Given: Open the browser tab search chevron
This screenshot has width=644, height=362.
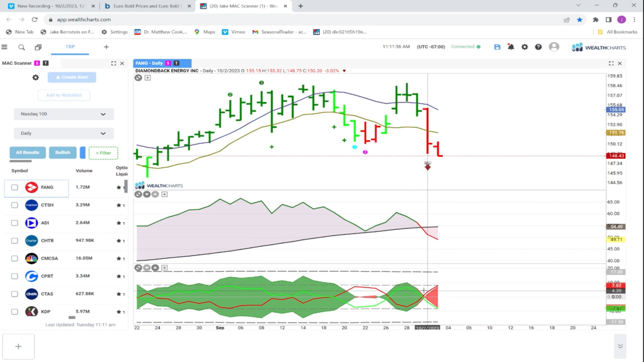Looking at the screenshot, I should click(x=579, y=6).
